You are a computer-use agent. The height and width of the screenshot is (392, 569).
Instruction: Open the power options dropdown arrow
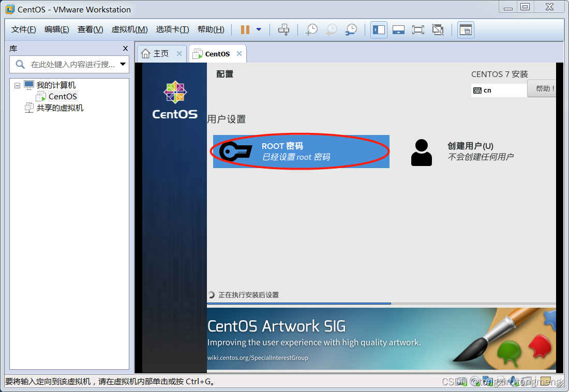point(259,29)
